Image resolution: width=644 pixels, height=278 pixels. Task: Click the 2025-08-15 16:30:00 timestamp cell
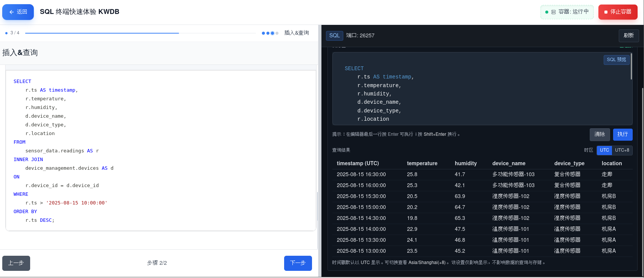[x=361, y=174]
